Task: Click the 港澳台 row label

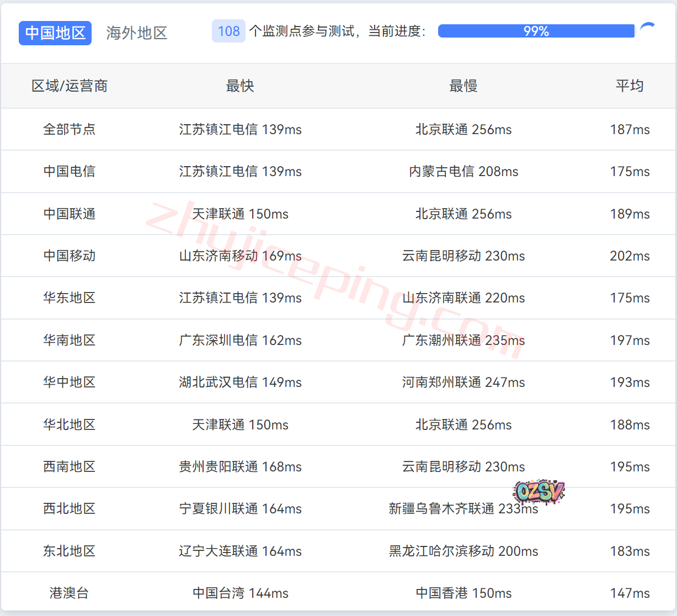Action: [70, 593]
